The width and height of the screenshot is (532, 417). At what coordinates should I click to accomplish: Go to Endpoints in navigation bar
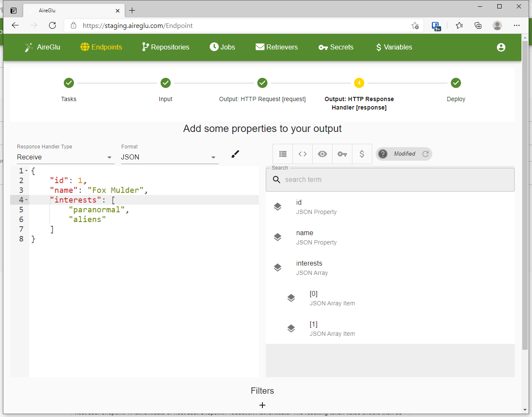pyautogui.click(x=101, y=47)
